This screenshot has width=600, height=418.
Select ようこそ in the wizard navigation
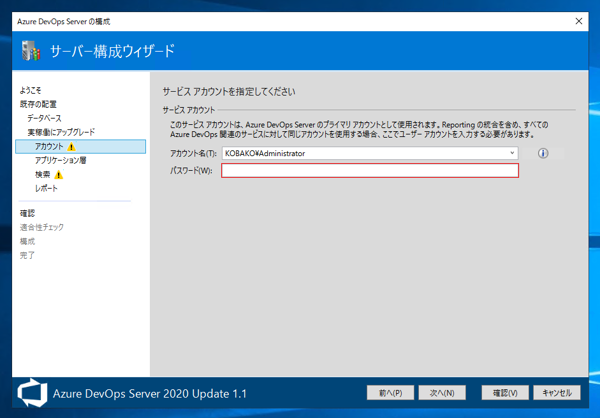pos(30,90)
